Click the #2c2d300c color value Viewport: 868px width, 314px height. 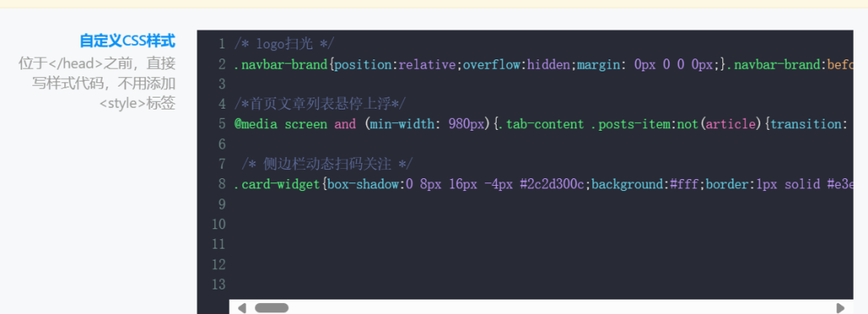(x=551, y=184)
